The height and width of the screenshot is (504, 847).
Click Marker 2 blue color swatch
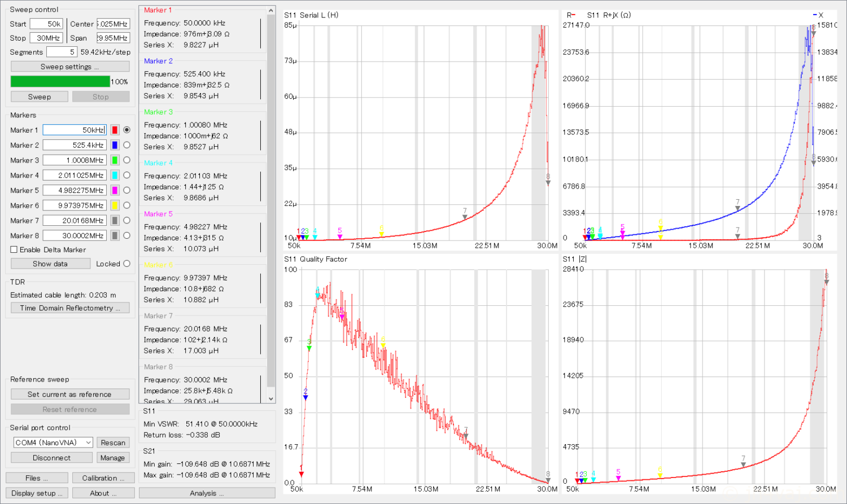115,145
